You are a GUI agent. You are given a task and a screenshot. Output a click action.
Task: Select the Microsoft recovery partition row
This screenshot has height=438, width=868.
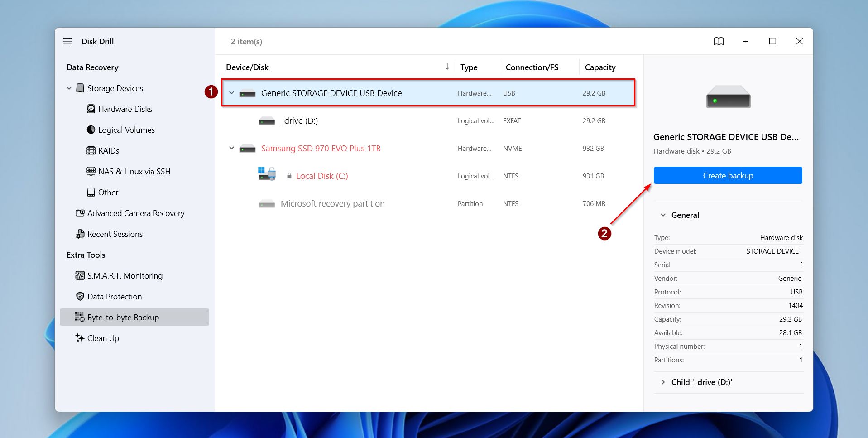(x=333, y=203)
